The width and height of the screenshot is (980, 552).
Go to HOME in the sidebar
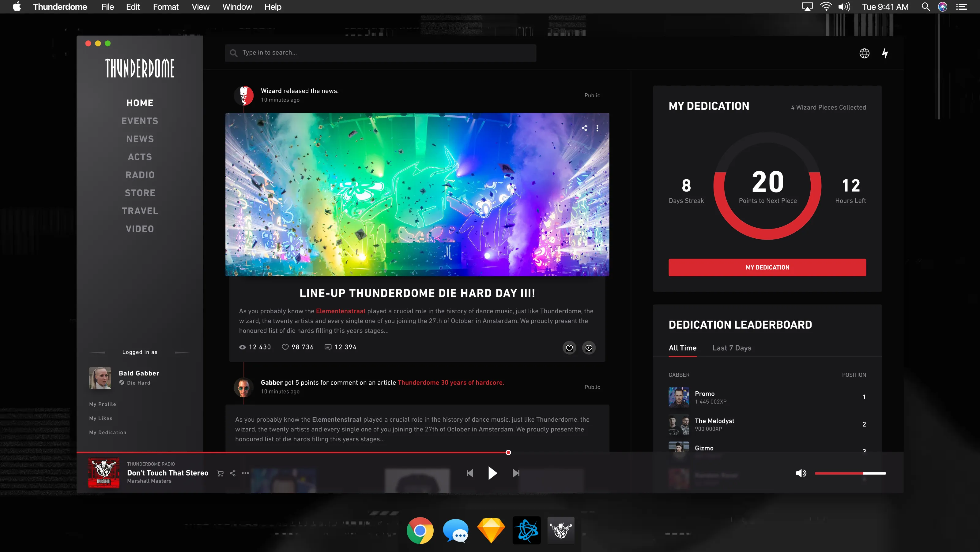click(140, 103)
